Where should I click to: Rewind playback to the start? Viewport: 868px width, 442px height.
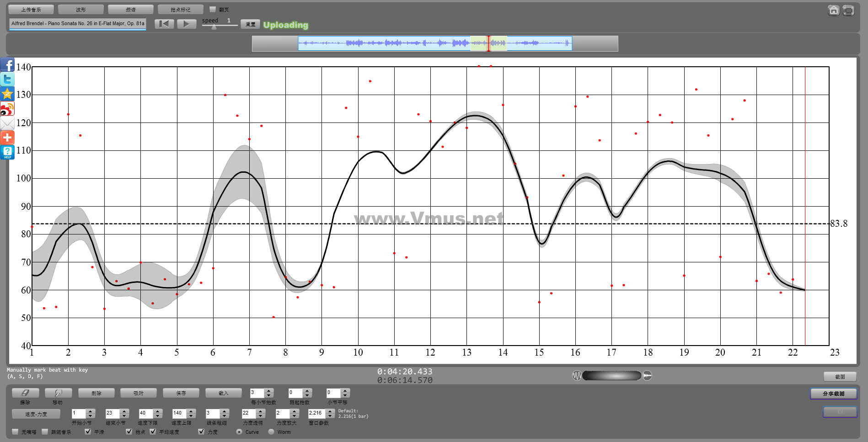click(x=164, y=24)
